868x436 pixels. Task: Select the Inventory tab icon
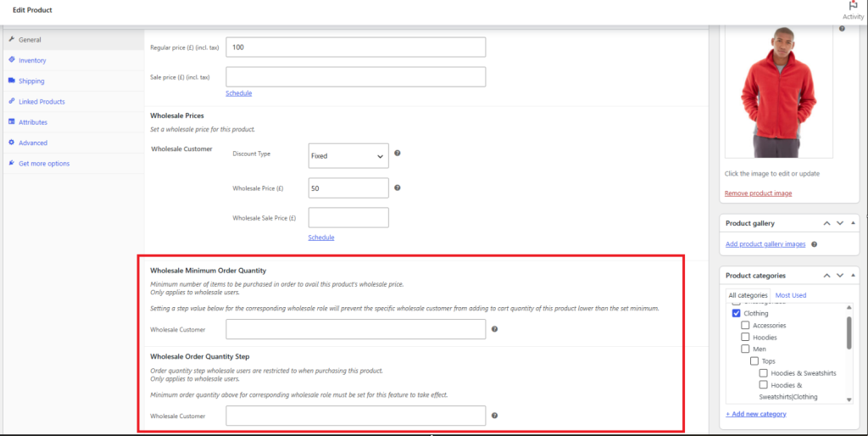click(x=12, y=60)
